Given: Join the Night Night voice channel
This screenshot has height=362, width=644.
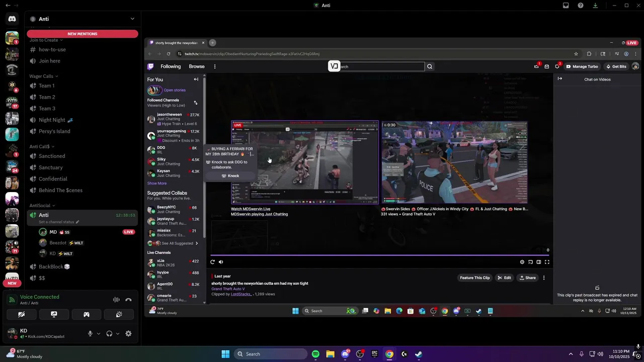Looking at the screenshot, I should 83,120.
